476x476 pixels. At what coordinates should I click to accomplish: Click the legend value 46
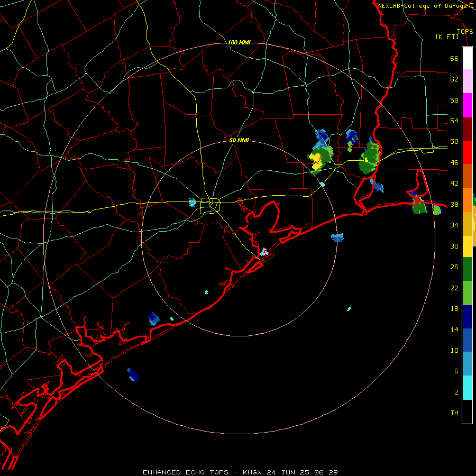(x=454, y=163)
